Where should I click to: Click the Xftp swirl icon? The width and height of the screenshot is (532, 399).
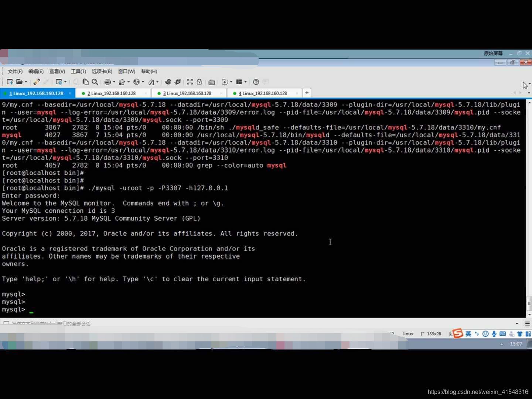click(168, 82)
